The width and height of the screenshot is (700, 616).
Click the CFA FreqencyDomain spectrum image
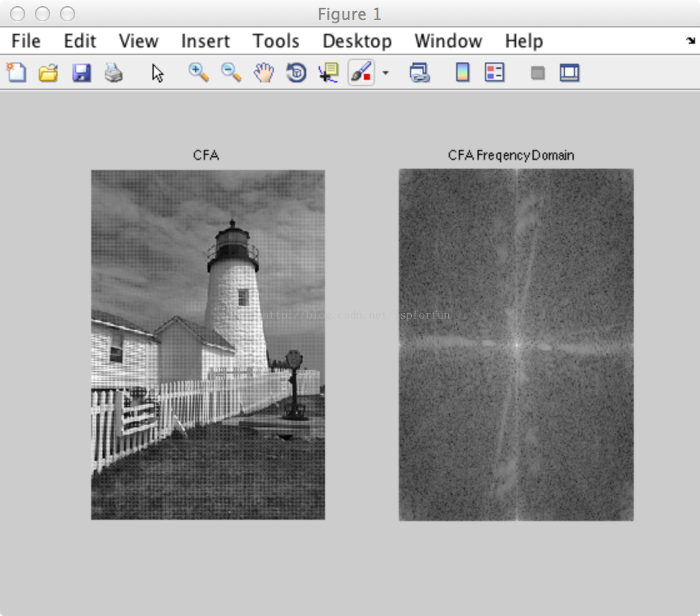(516, 345)
